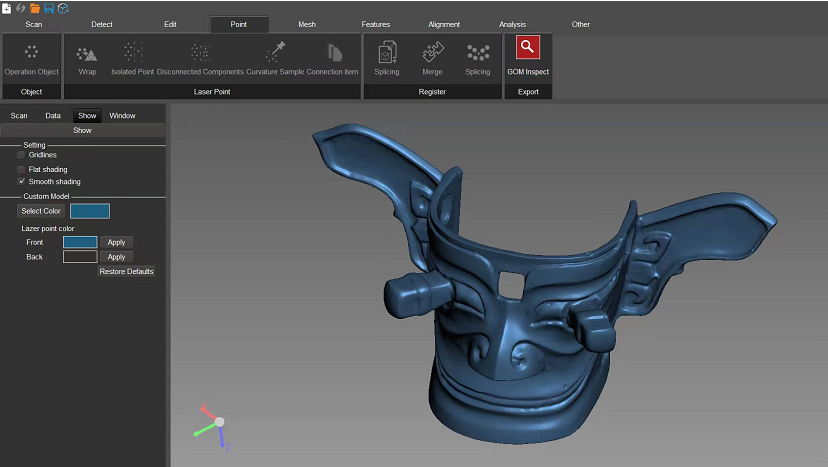Image resolution: width=828 pixels, height=467 pixels.
Task: Open the Edit ribbon tab
Action: [170, 24]
